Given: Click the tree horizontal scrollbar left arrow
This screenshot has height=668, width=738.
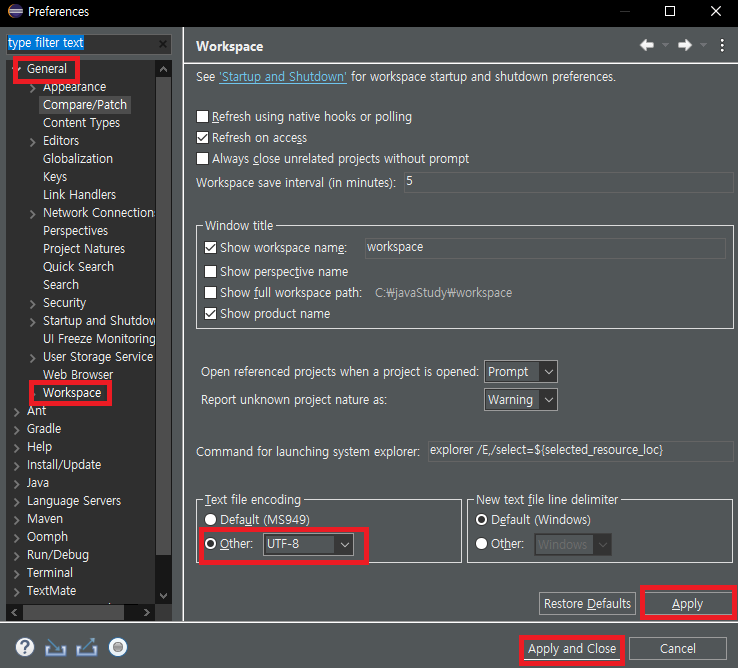Looking at the screenshot, I should (14, 612).
